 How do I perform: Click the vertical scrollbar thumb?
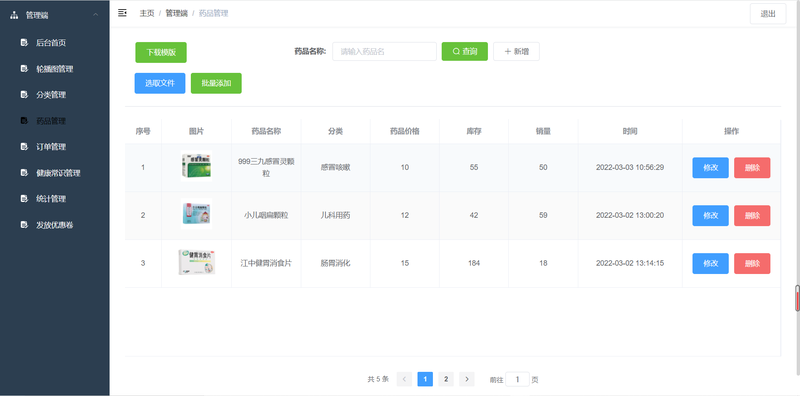797,299
